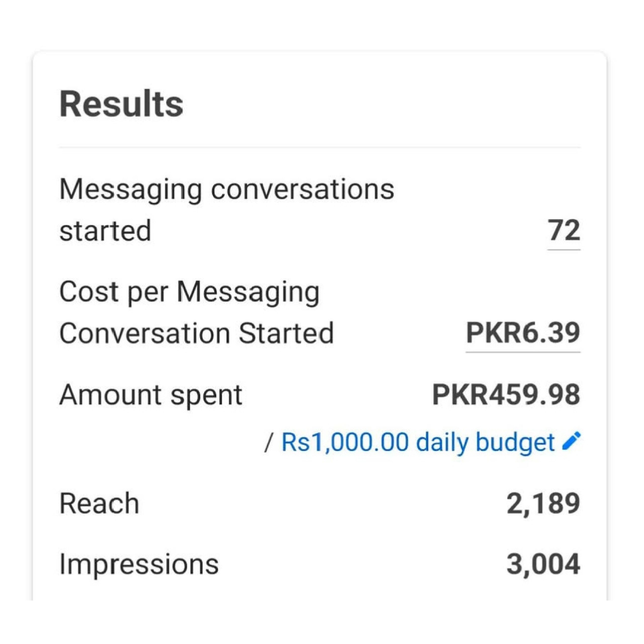Image resolution: width=644 pixels, height=644 pixels.
Task: Click the 'Conversation Started' label line
Action: coord(197,333)
